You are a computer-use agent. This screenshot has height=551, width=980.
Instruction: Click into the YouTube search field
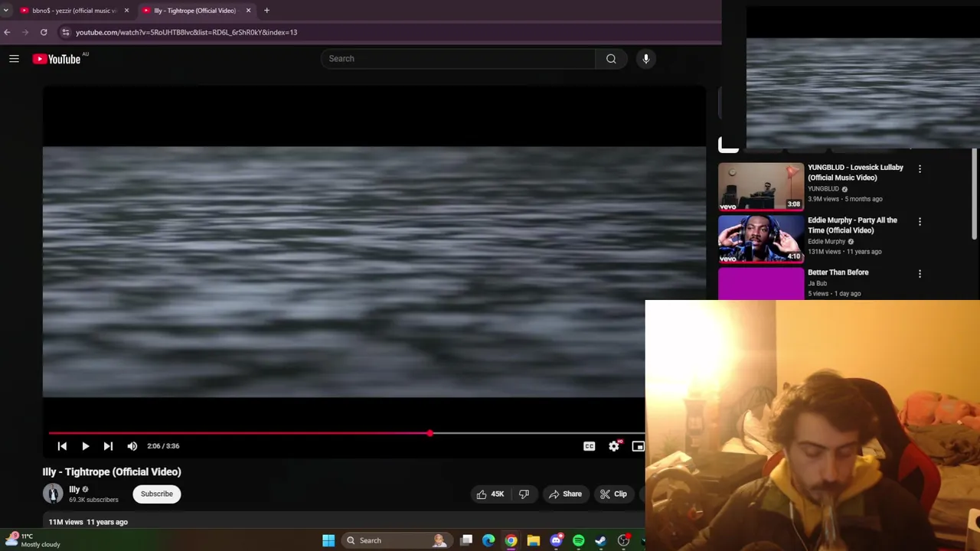click(458, 58)
